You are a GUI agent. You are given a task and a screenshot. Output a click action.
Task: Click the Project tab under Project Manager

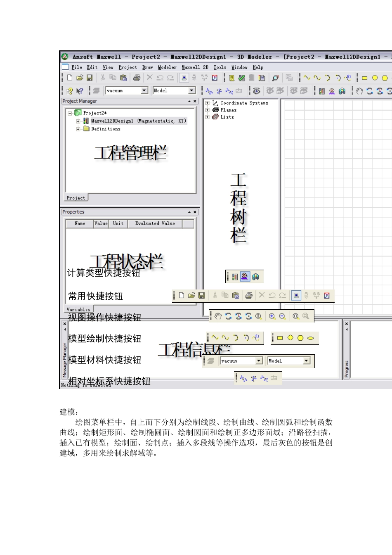click(x=76, y=198)
